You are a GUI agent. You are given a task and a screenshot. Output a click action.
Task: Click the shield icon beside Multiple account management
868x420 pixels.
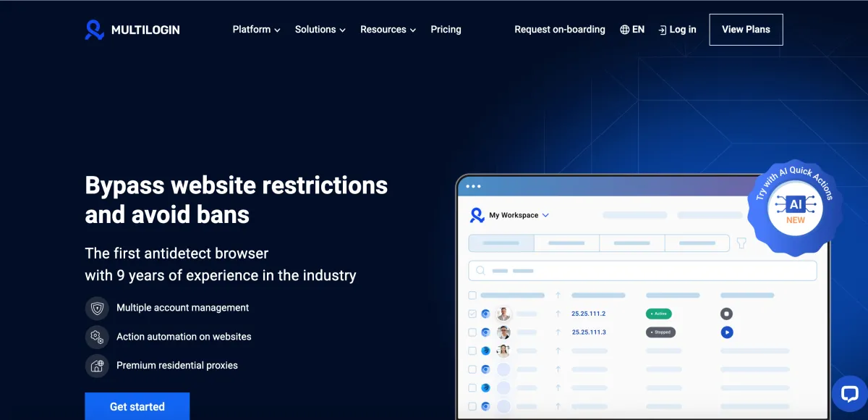[x=97, y=308]
